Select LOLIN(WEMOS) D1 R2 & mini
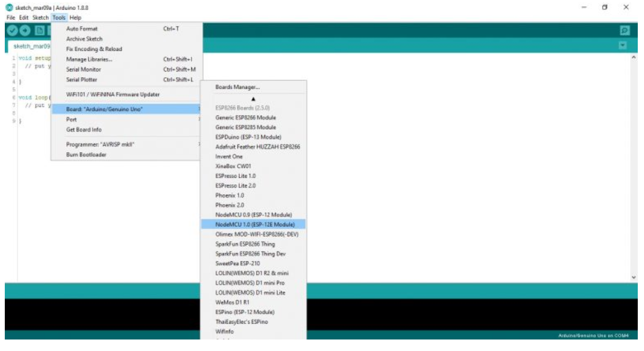The width and height of the screenshot is (644, 351). (253, 273)
